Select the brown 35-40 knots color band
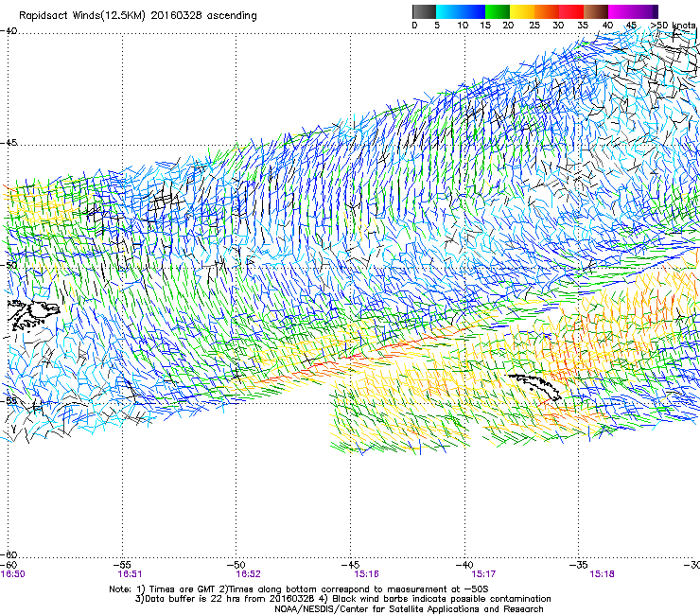Viewport: 700px width, 615px height. pos(596,11)
